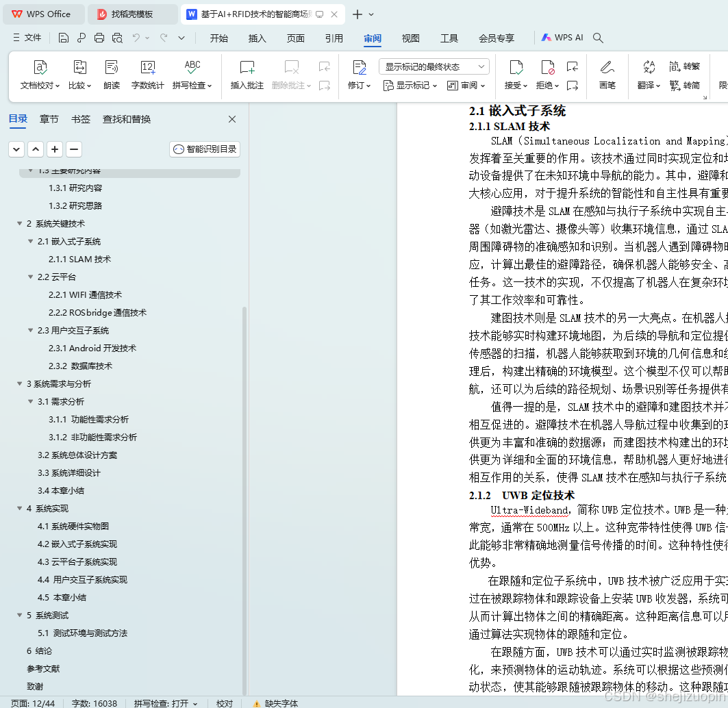Open the 查找和替换 panel tab

click(126, 119)
